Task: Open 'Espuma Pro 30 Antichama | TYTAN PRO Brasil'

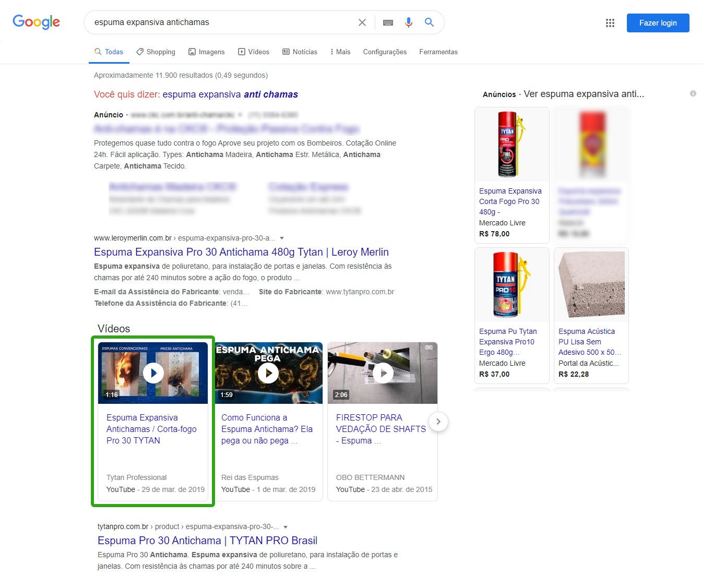Action: point(207,541)
